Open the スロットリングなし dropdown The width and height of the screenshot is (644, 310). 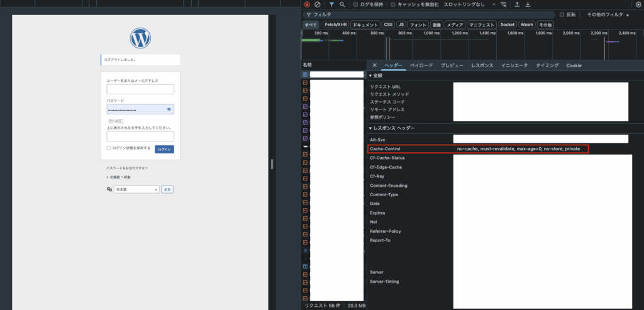coord(469,4)
